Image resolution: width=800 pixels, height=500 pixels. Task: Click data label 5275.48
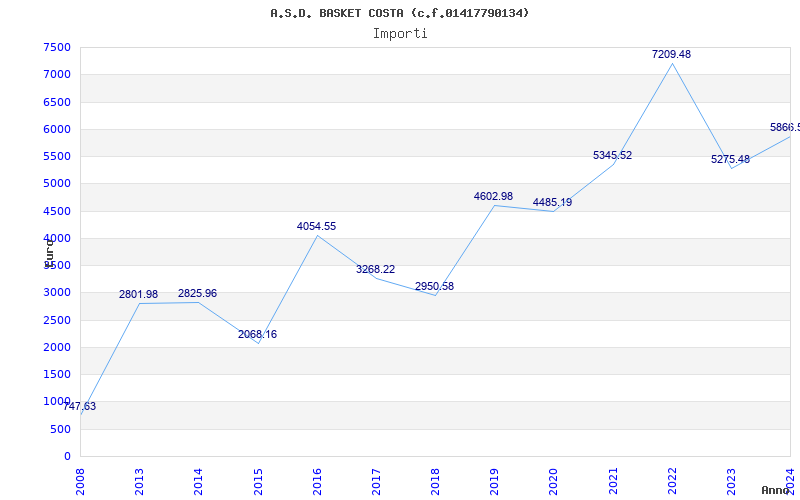[731, 159]
